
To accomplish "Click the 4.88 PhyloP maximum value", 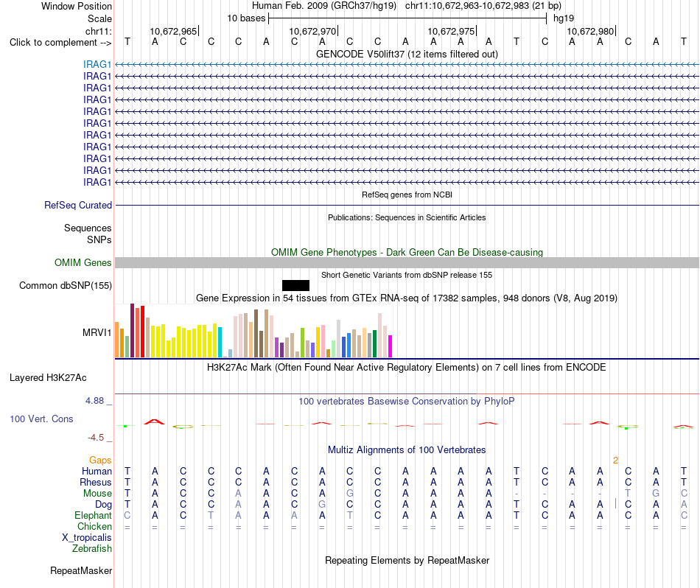I will [94, 401].
